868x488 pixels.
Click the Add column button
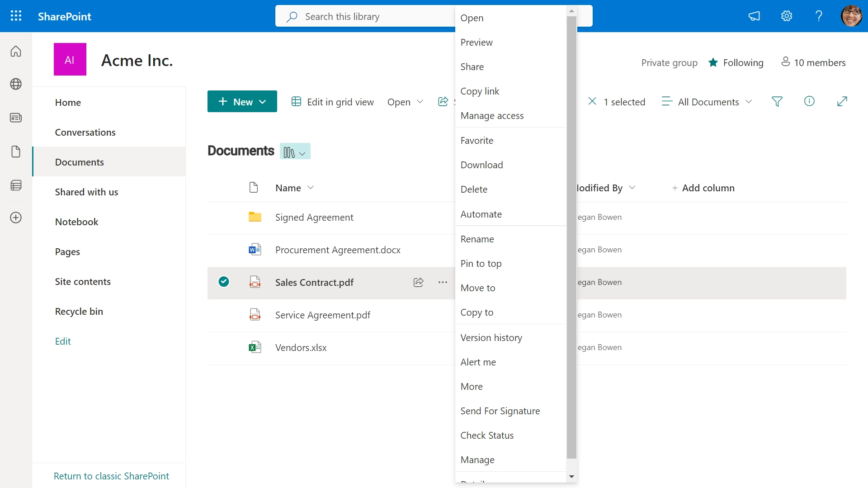[703, 188]
